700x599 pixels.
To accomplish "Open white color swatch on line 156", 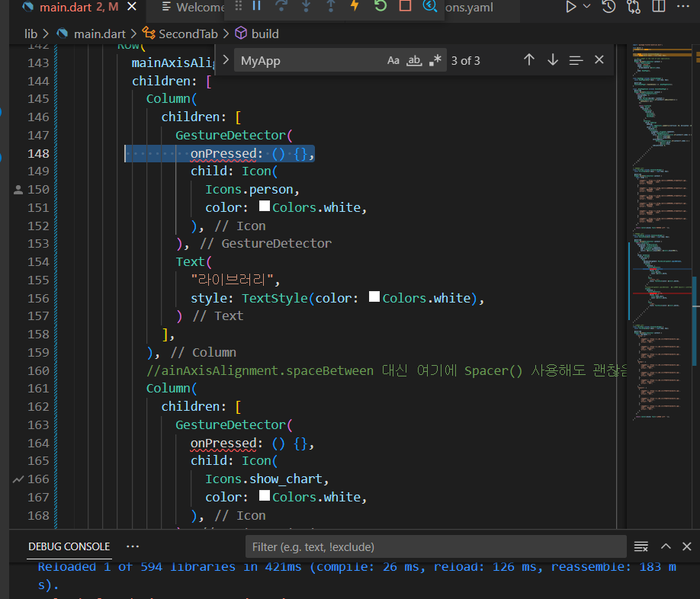I will point(374,296).
